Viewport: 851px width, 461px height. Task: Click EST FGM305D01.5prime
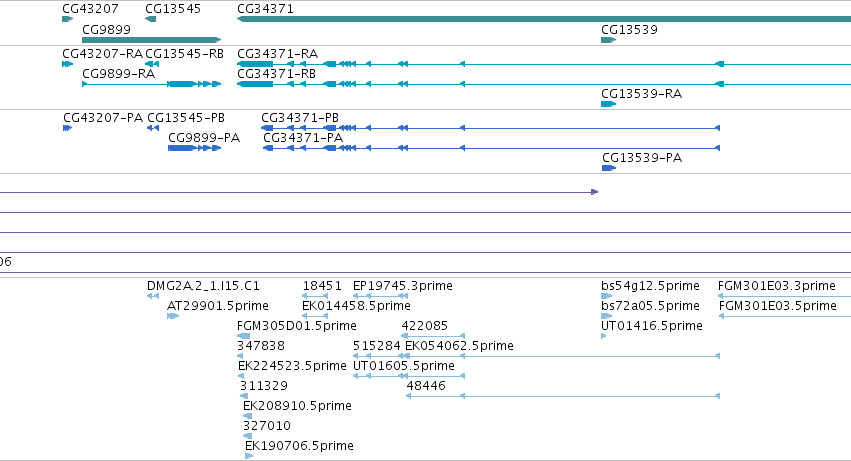[297, 326]
